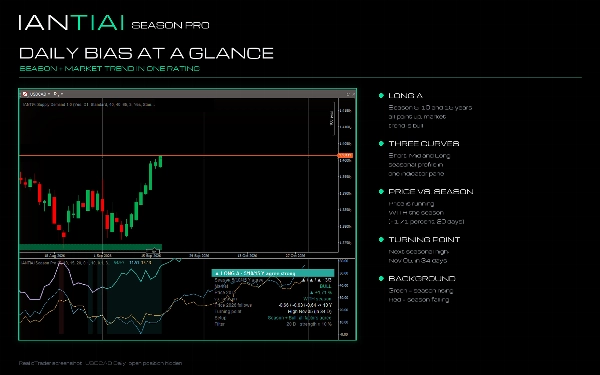Click the LONG A bullet heading
Screen dimensions: 600x375
tap(406, 96)
